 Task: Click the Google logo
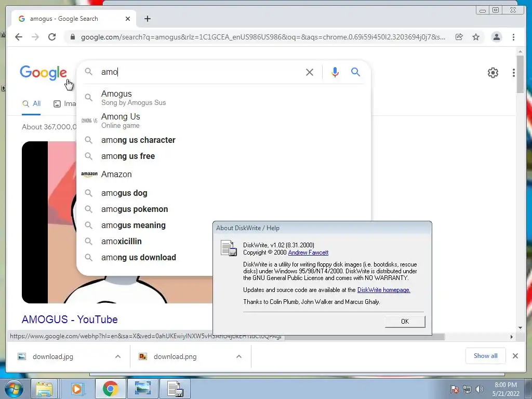point(43,73)
